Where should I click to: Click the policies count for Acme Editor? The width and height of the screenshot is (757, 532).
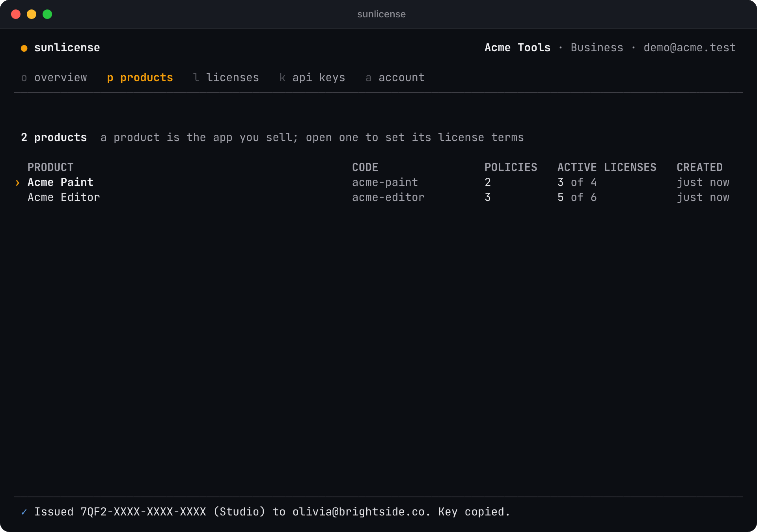[x=488, y=197]
